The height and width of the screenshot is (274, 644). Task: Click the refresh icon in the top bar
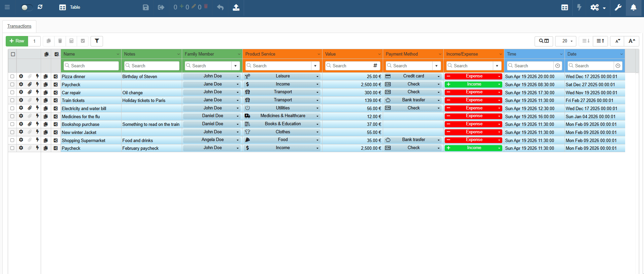pos(40,7)
